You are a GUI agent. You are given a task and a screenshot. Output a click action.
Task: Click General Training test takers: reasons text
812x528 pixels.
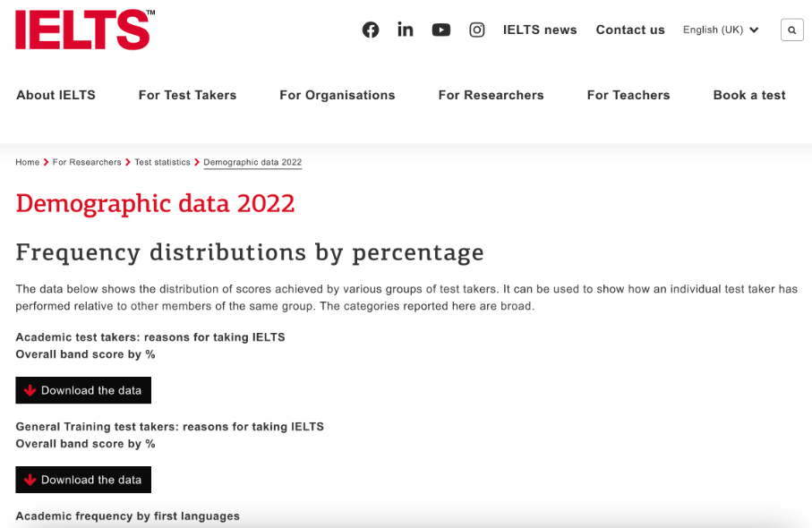[170, 427]
